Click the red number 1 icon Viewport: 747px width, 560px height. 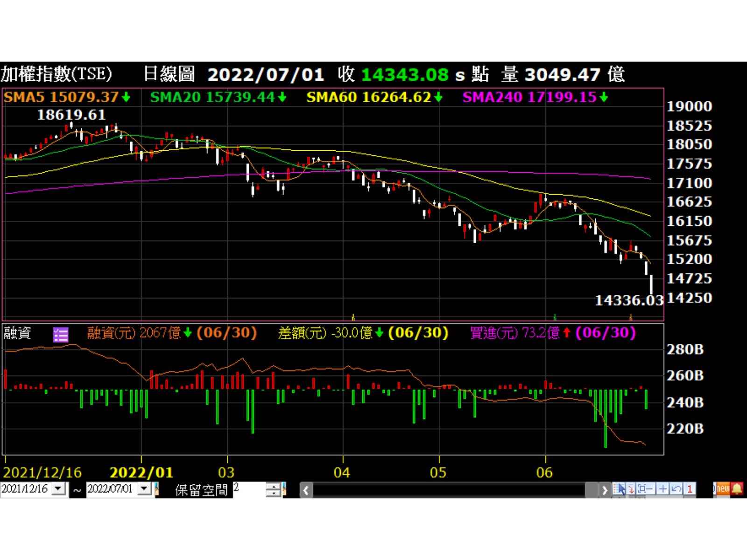pos(690,489)
